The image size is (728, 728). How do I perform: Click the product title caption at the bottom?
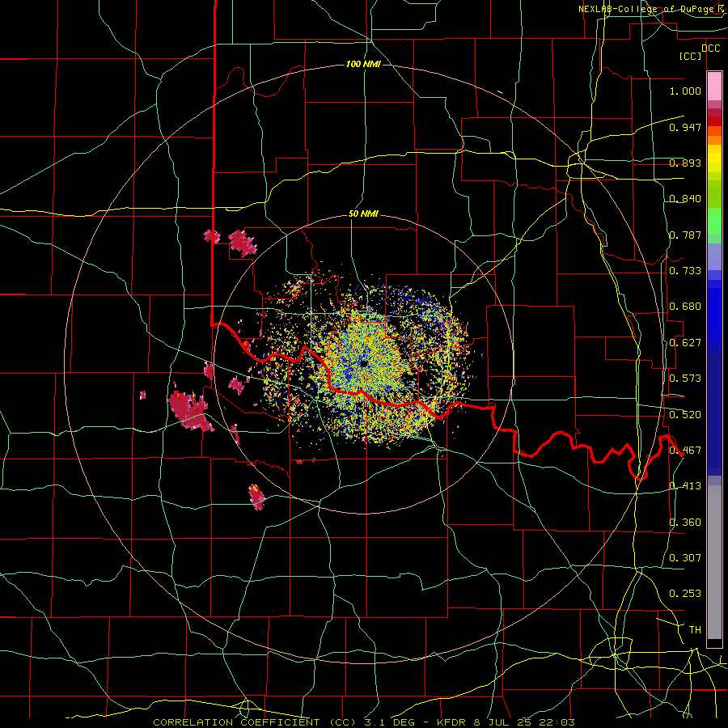pyautogui.click(x=363, y=722)
